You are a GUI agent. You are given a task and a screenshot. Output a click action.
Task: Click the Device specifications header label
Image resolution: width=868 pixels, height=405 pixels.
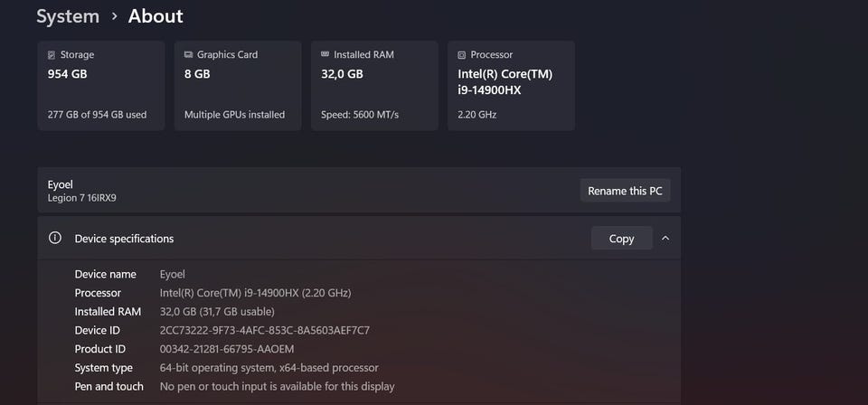(x=124, y=239)
